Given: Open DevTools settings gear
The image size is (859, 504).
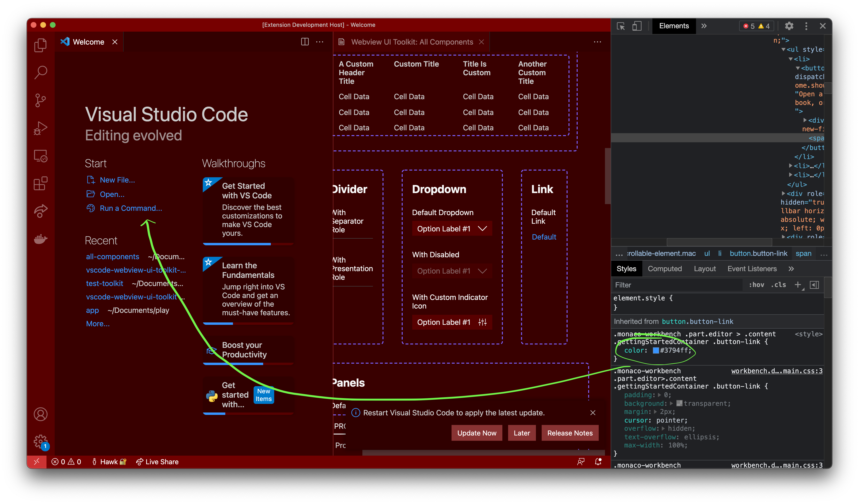Looking at the screenshot, I should click(x=789, y=26).
